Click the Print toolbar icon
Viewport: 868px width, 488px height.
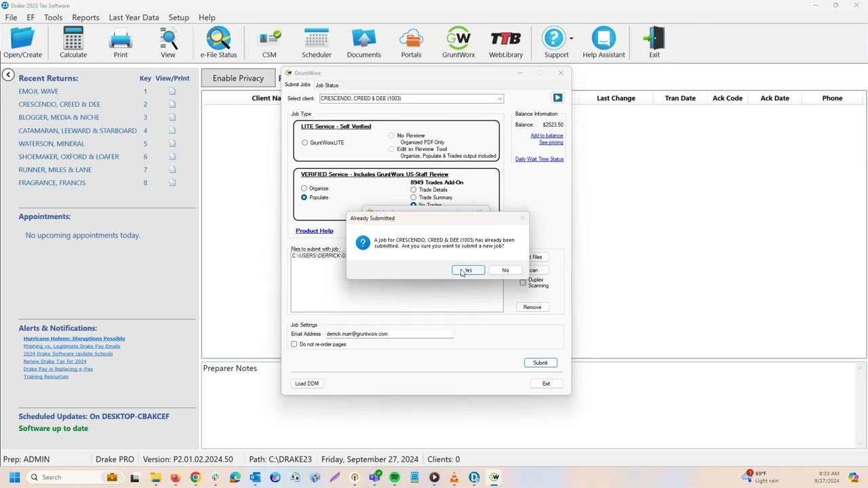pos(121,42)
